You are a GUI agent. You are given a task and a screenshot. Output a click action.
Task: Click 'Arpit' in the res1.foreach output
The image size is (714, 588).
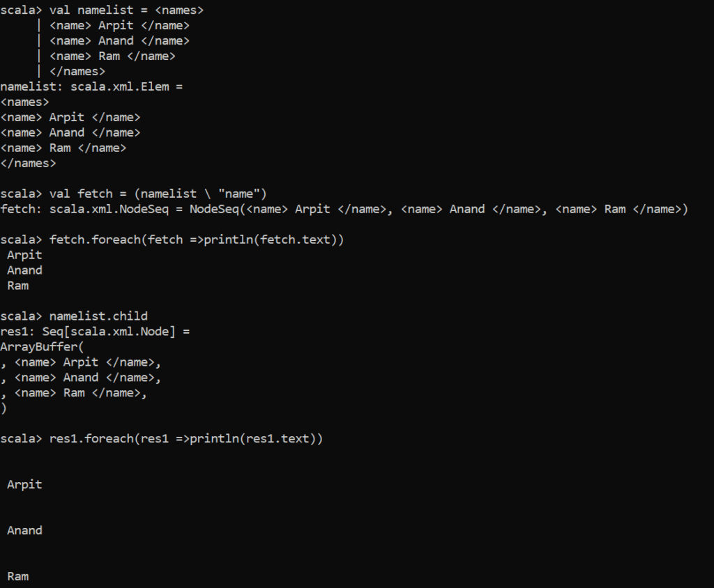tap(24, 485)
